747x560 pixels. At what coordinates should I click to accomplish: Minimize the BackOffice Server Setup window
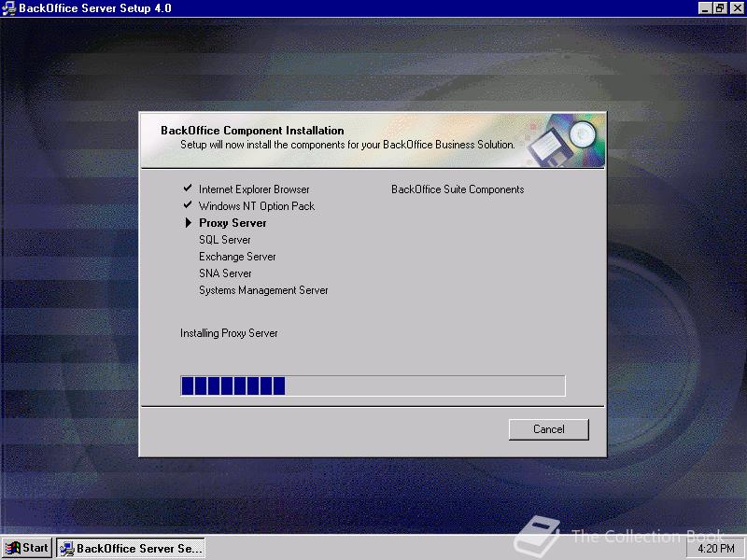point(706,8)
